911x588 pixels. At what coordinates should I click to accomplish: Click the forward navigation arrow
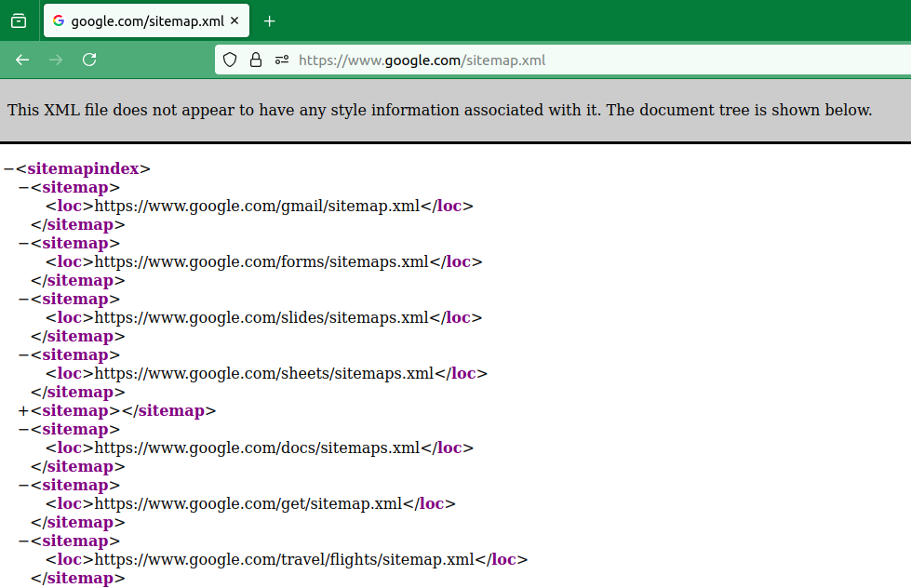[56, 60]
